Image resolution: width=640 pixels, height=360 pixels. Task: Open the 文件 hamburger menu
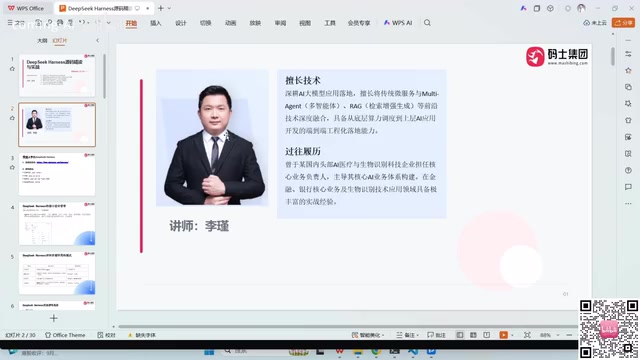tap(16, 23)
